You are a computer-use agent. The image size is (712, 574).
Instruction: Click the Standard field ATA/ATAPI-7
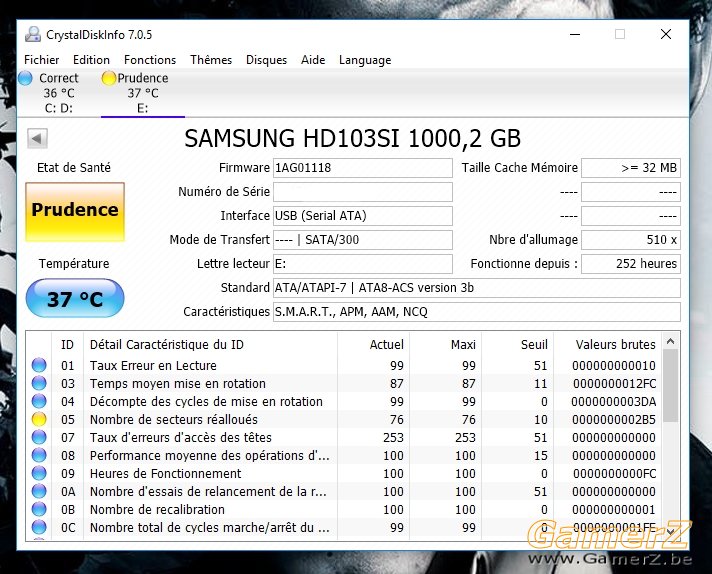pyautogui.click(x=476, y=288)
